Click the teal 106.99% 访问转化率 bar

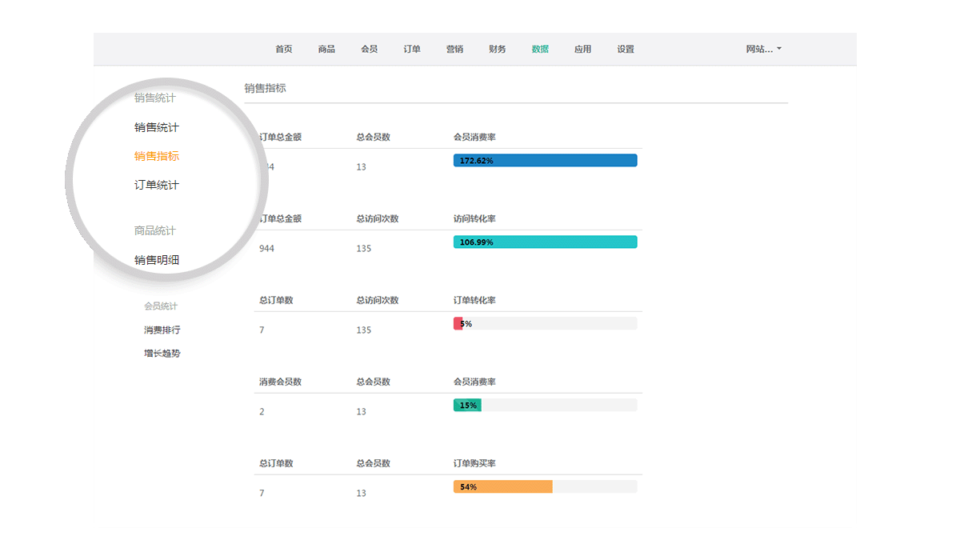545,242
